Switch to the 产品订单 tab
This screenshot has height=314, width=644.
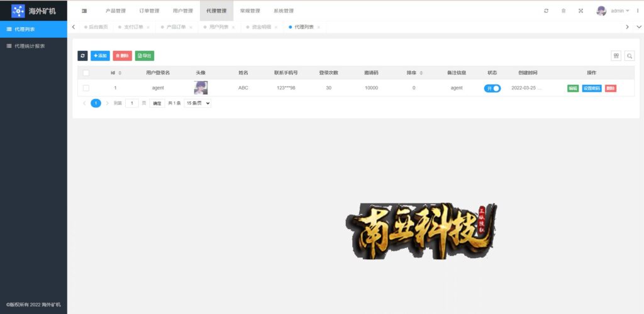pos(176,27)
